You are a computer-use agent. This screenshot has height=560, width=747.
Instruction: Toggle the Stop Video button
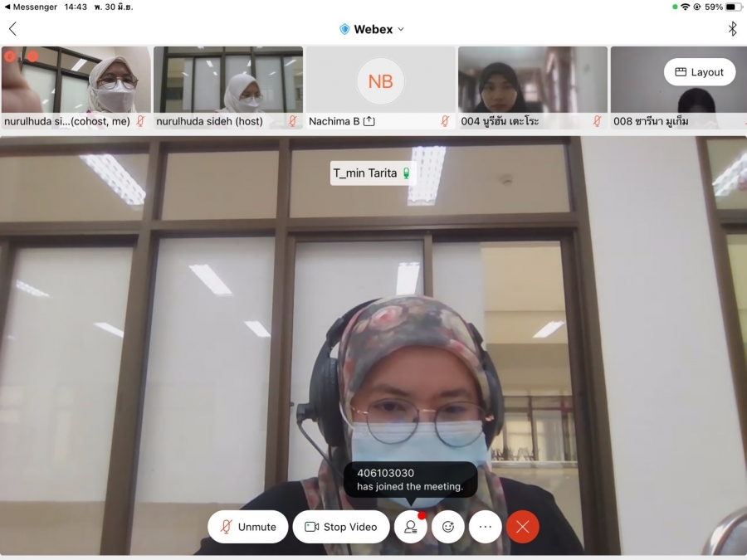(341, 527)
